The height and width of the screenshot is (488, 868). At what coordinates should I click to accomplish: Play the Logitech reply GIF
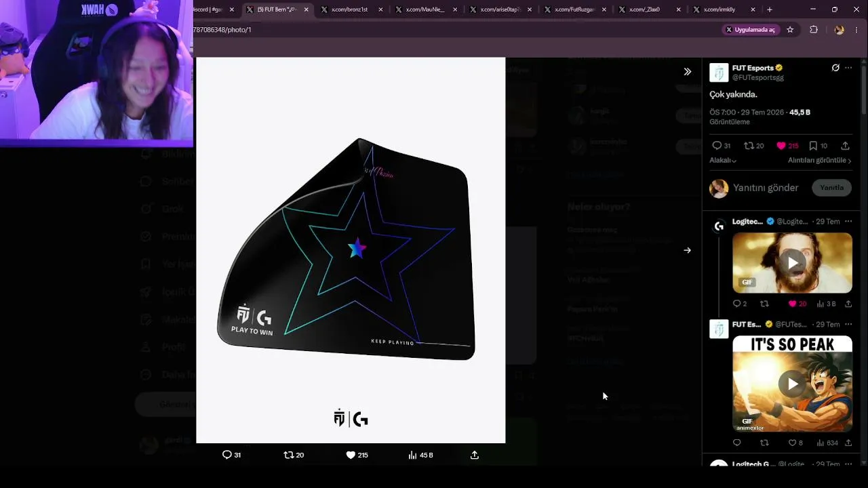click(x=792, y=263)
